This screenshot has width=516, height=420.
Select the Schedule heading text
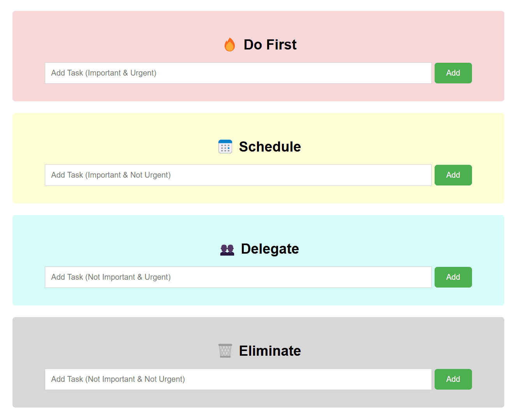pos(269,146)
